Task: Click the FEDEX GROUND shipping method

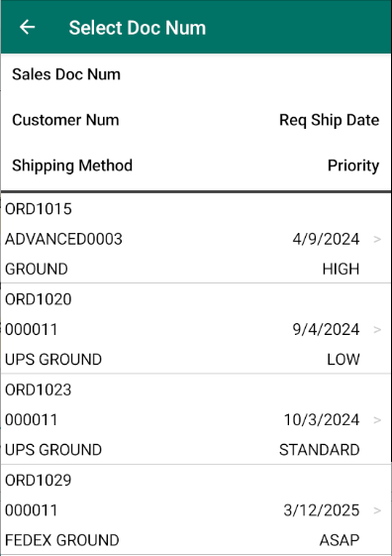Action: 62,540
